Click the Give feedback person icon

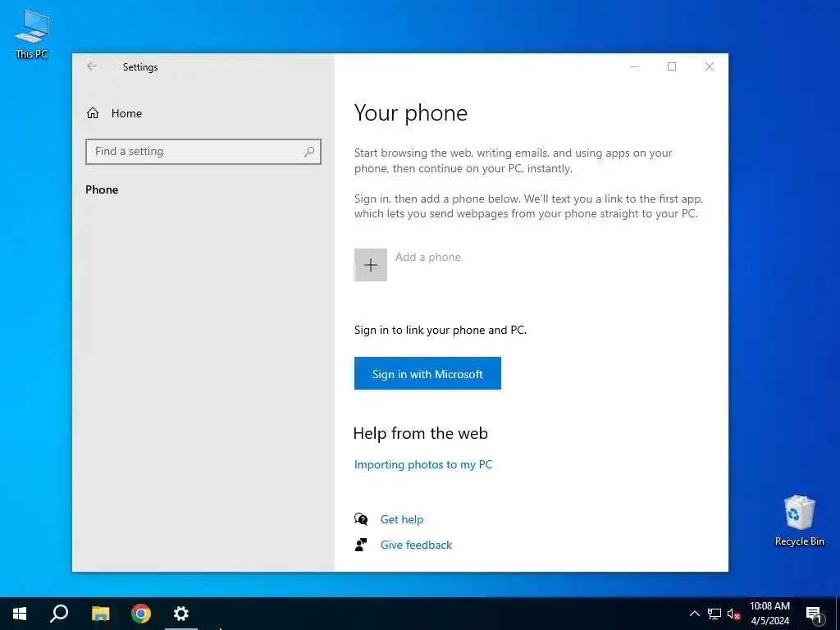[x=361, y=545]
